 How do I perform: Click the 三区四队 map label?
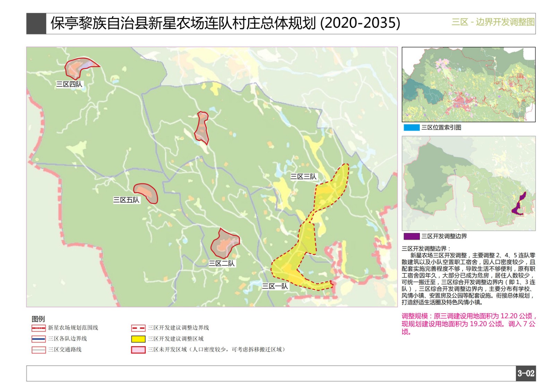point(69,84)
